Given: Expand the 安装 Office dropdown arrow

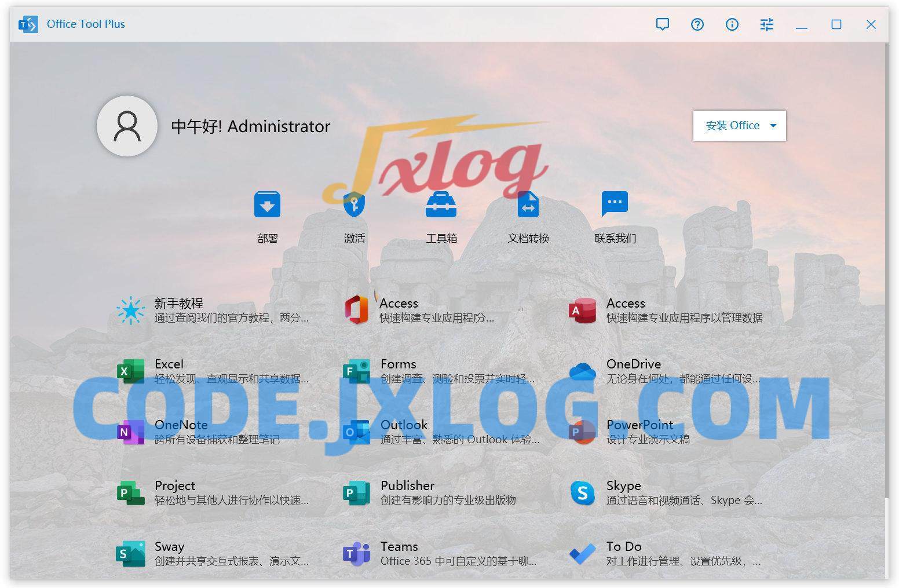Looking at the screenshot, I should (x=773, y=126).
